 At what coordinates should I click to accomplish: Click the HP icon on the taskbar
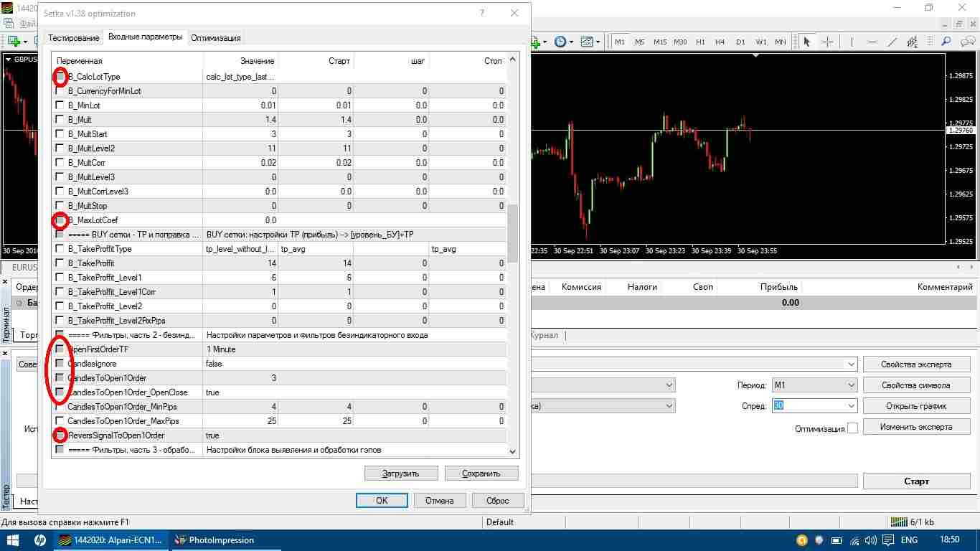click(40, 540)
